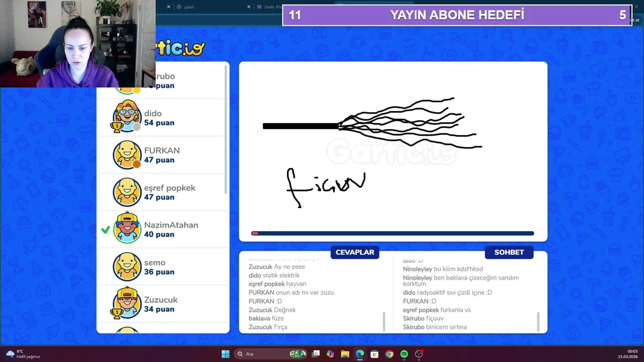Select player name 'FURKAN' in scoreboard
Image resolution: width=644 pixels, height=362 pixels.
tap(162, 151)
